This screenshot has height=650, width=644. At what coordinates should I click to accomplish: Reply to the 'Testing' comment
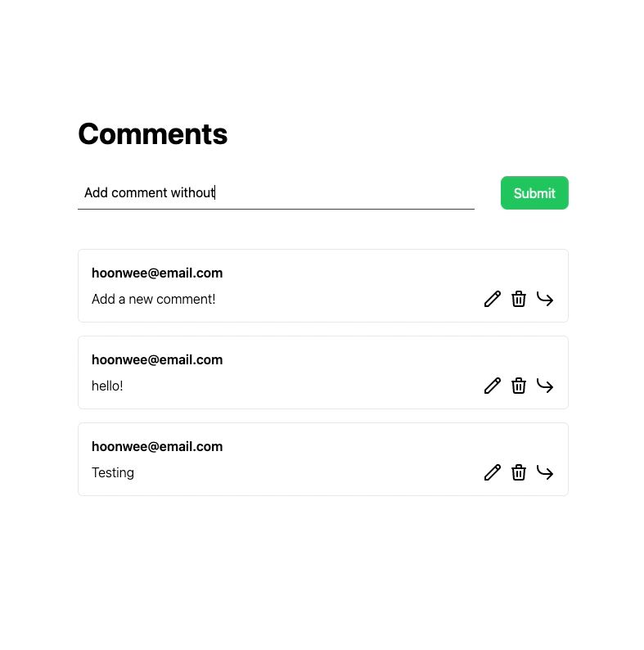[x=545, y=472]
